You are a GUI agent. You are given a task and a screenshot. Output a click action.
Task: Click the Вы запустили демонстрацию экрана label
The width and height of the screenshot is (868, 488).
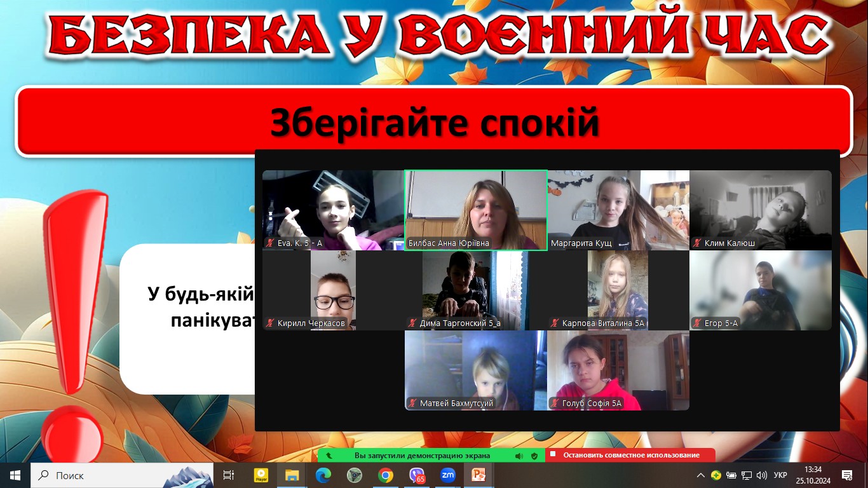422,455
